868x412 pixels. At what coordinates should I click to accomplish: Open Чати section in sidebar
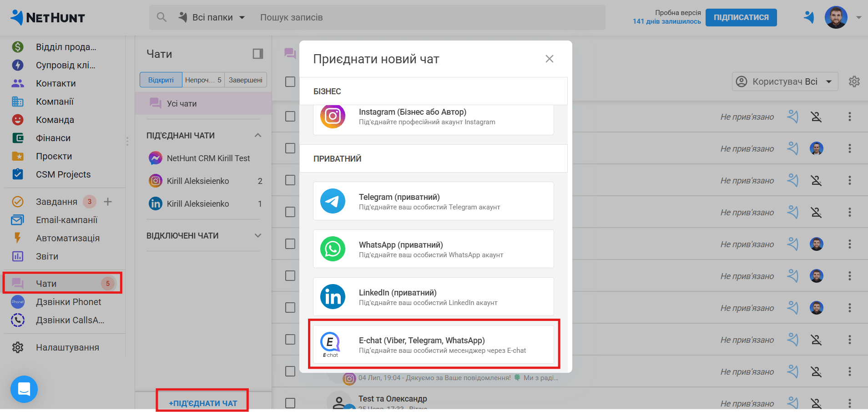pos(64,284)
